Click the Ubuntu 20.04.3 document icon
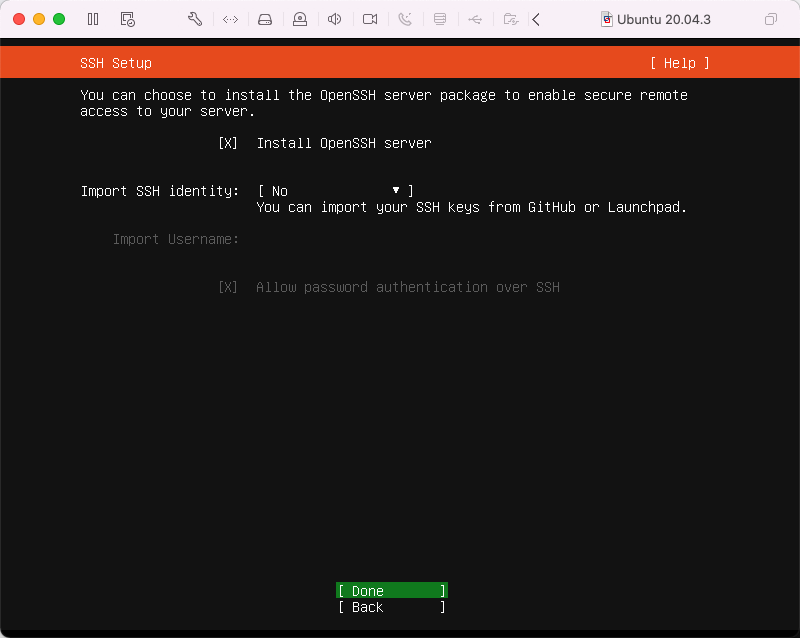Screen dimensions: 800x638 [606, 19]
